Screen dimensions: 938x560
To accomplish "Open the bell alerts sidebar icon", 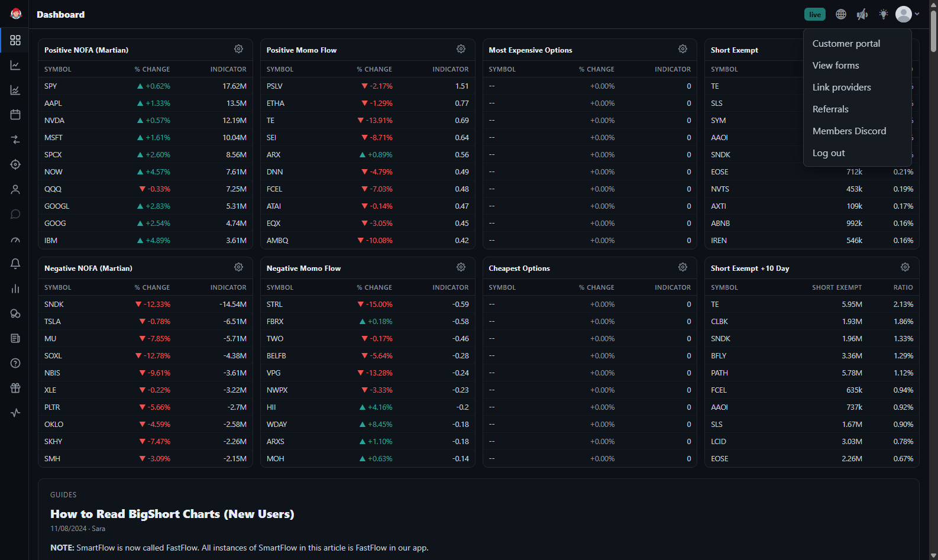I will (x=15, y=264).
